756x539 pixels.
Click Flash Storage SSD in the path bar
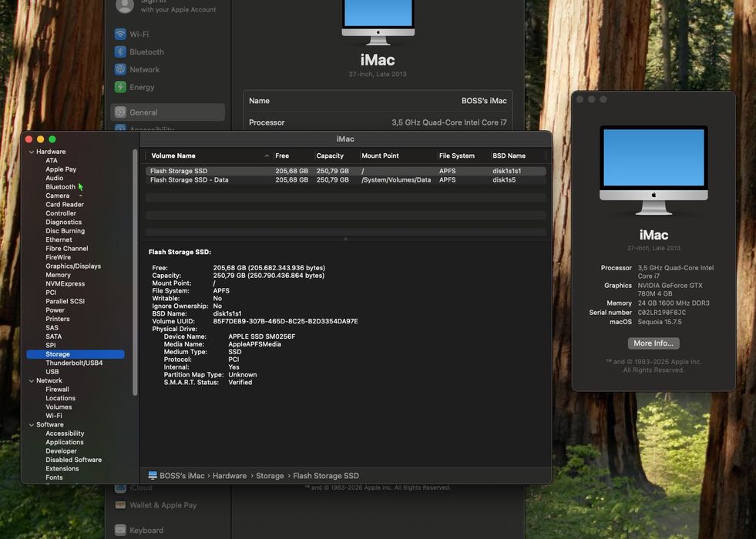point(326,475)
